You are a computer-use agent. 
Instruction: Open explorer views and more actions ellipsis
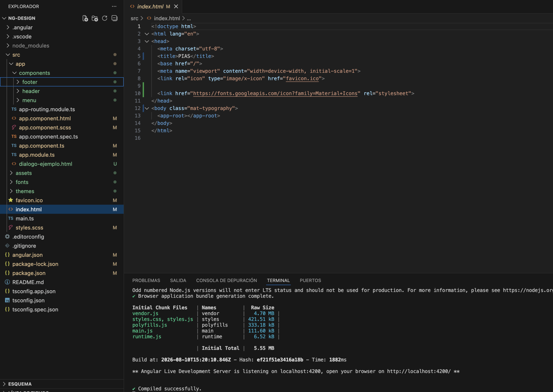[114, 7]
